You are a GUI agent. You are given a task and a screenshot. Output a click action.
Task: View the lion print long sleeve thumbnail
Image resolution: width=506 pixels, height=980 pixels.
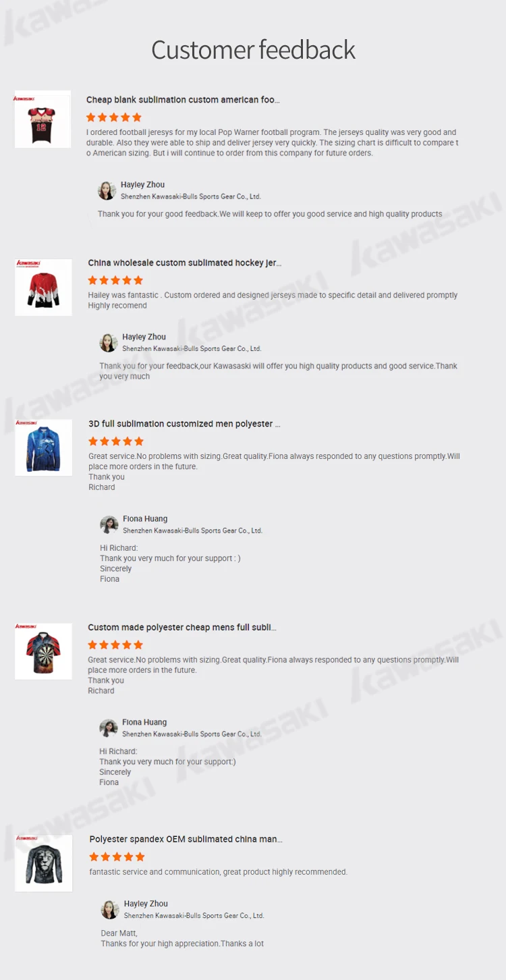click(x=43, y=863)
